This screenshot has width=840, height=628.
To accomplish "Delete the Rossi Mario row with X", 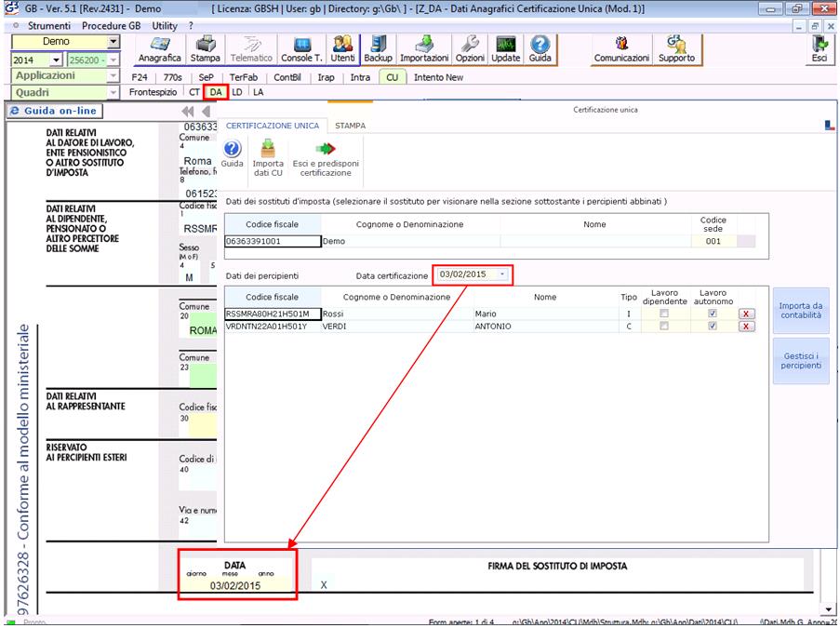I will (x=746, y=314).
